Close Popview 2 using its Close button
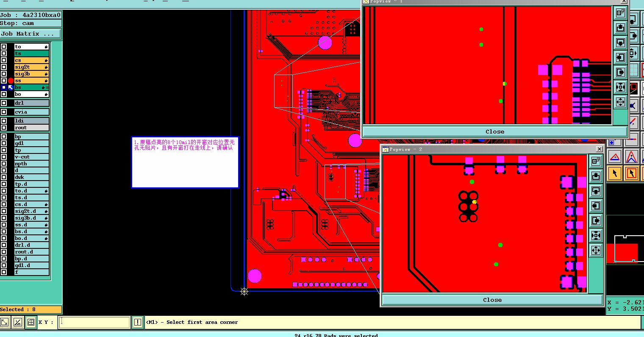Viewport: 644px width, 337px height. tap(492, 300)
